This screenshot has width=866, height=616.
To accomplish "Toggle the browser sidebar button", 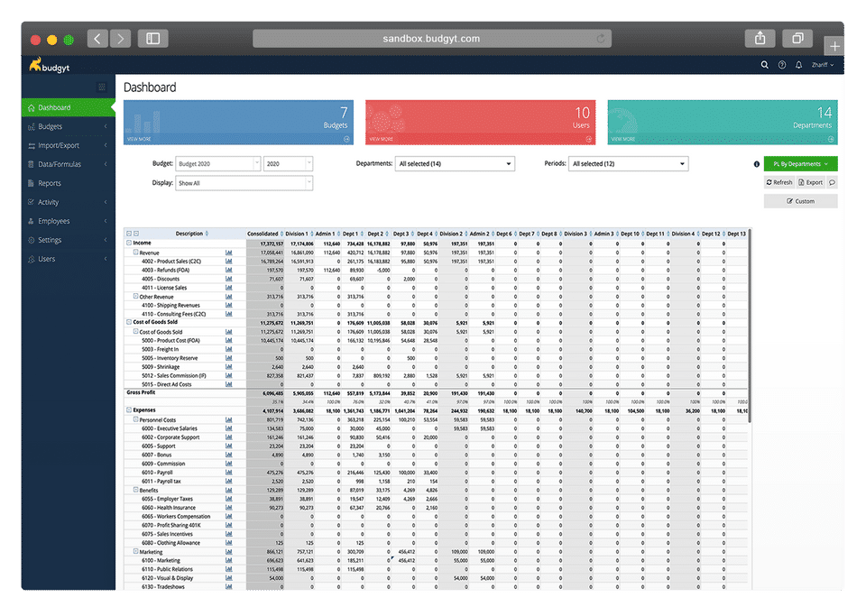I will [153, 39].
